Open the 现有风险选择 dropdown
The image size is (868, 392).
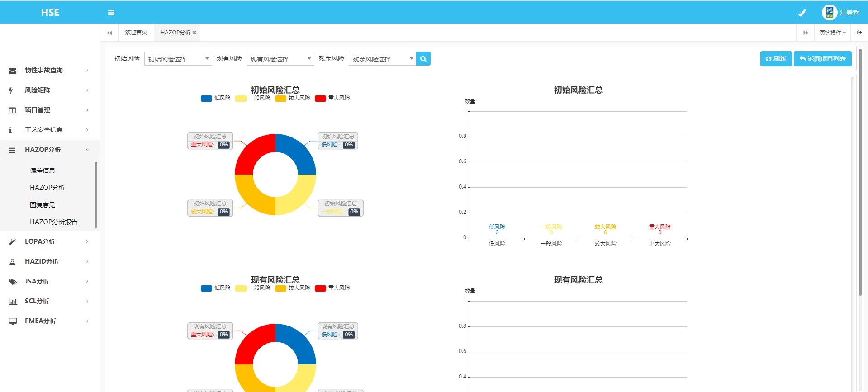pyautogui.click(x=280, y=59)
